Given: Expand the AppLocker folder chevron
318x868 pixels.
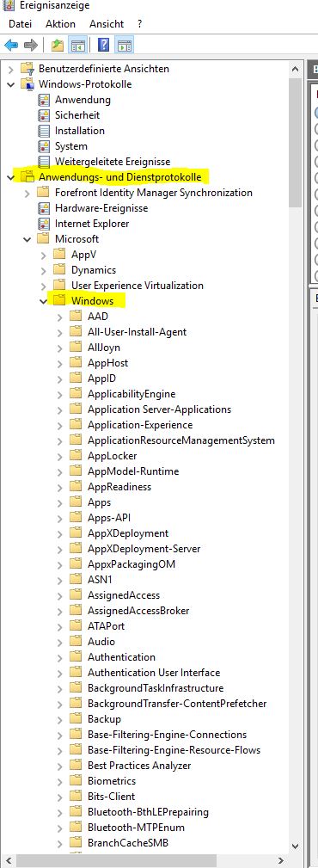Looking at the screenshot, I should click(59, 456).
